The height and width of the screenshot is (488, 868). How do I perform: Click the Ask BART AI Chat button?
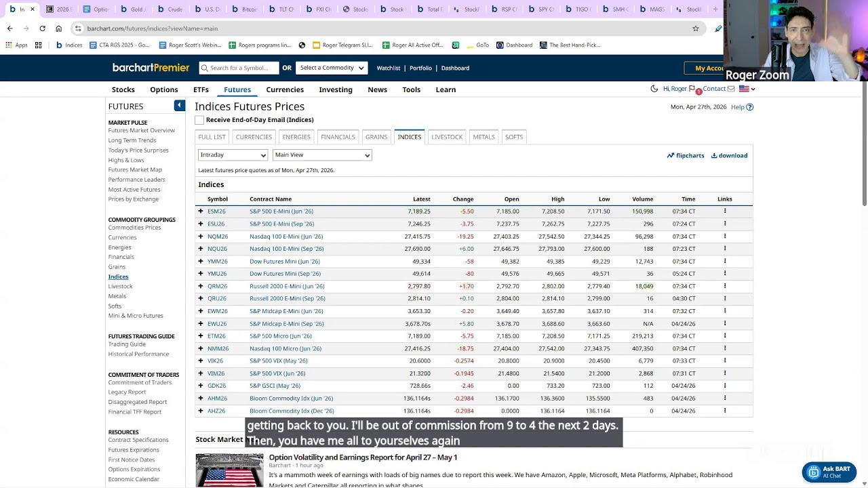(829, 472)
